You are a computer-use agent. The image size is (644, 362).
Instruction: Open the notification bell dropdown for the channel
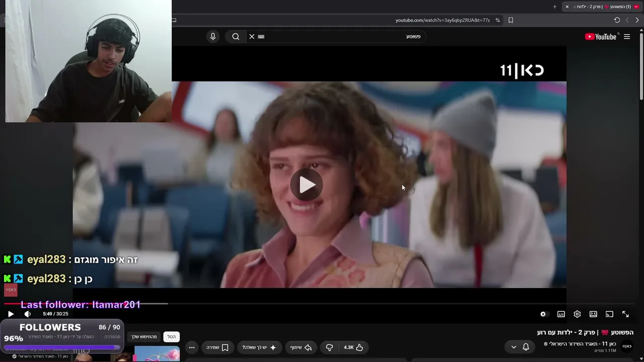(x=520, y=347)
